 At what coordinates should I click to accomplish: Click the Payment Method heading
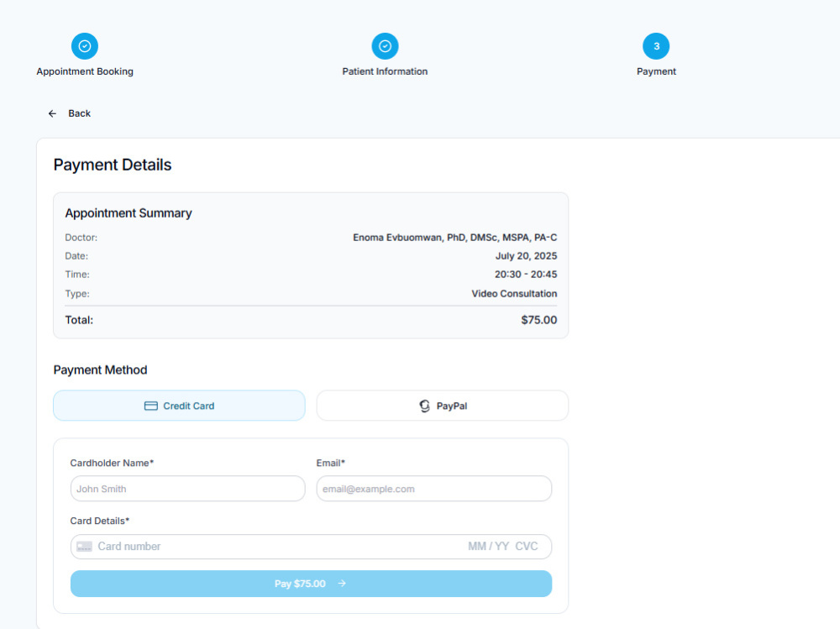100,370
